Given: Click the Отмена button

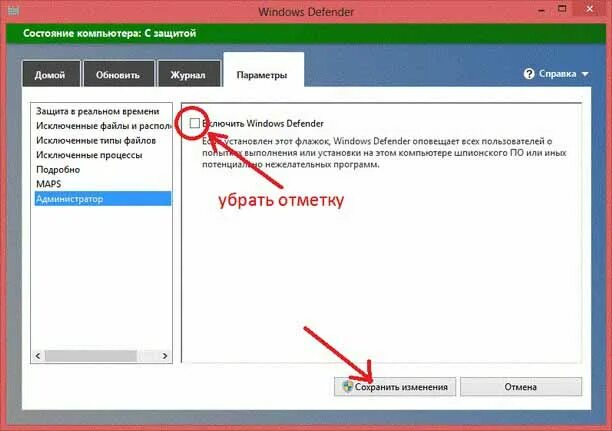Looking at the screenshot, I should [x=521, y=386].
